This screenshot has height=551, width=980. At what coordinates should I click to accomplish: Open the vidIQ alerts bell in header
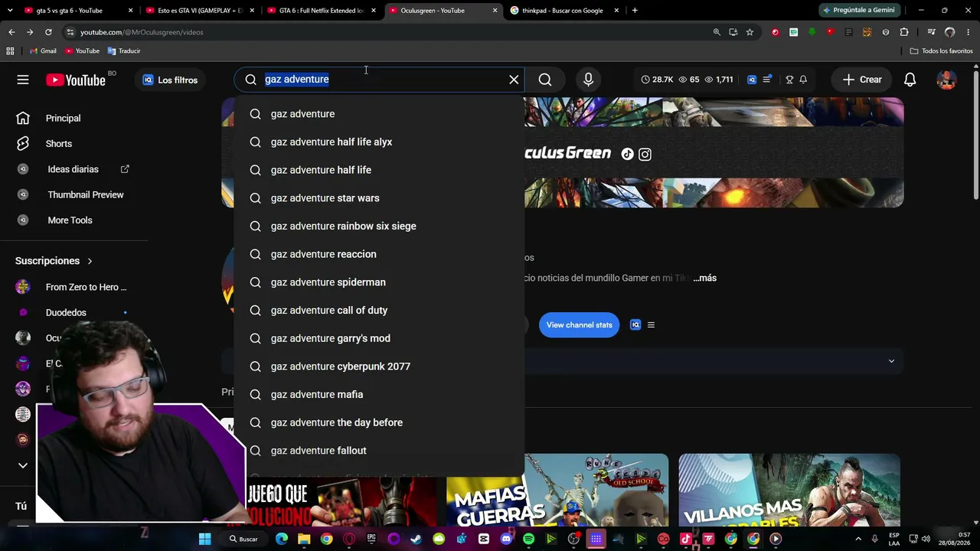803,80
